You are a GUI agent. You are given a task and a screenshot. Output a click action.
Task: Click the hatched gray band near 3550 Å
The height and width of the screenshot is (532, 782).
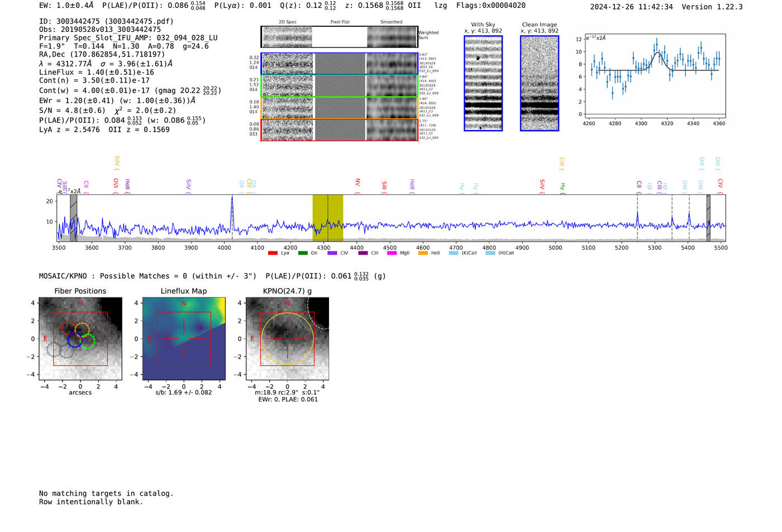[x=73, y=218]
